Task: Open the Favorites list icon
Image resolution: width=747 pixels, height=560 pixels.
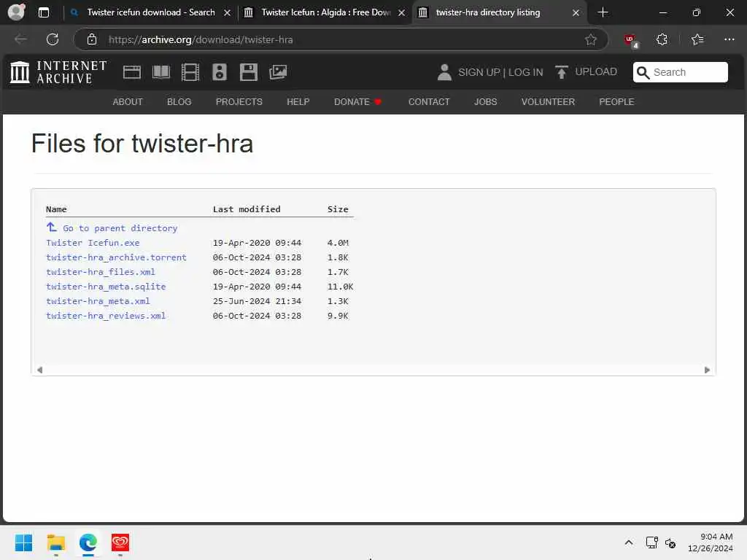Action: (697, 39)
